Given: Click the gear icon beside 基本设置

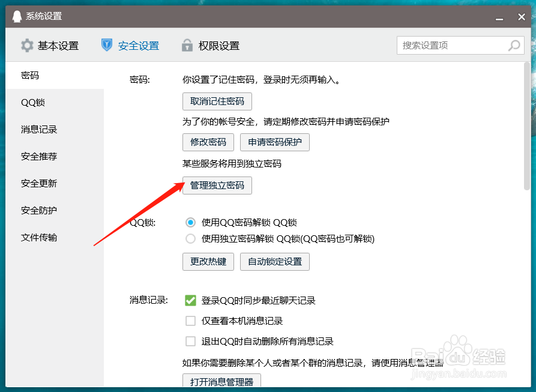Looking at the screenshot, I should (27, 46).
